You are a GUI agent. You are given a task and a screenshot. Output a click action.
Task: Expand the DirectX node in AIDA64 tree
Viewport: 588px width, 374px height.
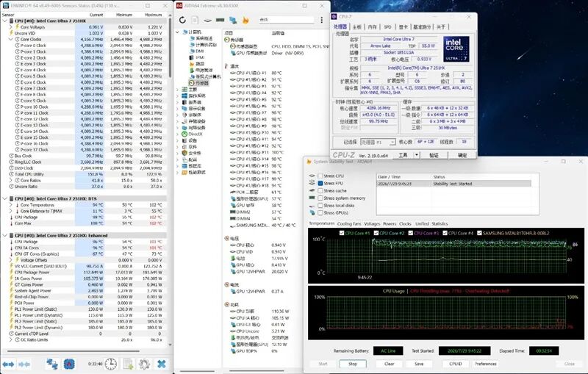(x=178, y=134)
